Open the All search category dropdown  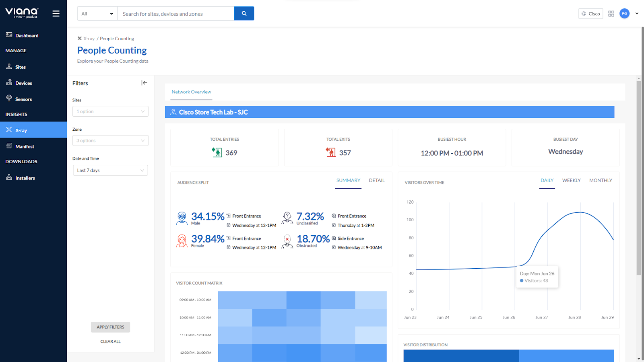[x=97, y=14]
